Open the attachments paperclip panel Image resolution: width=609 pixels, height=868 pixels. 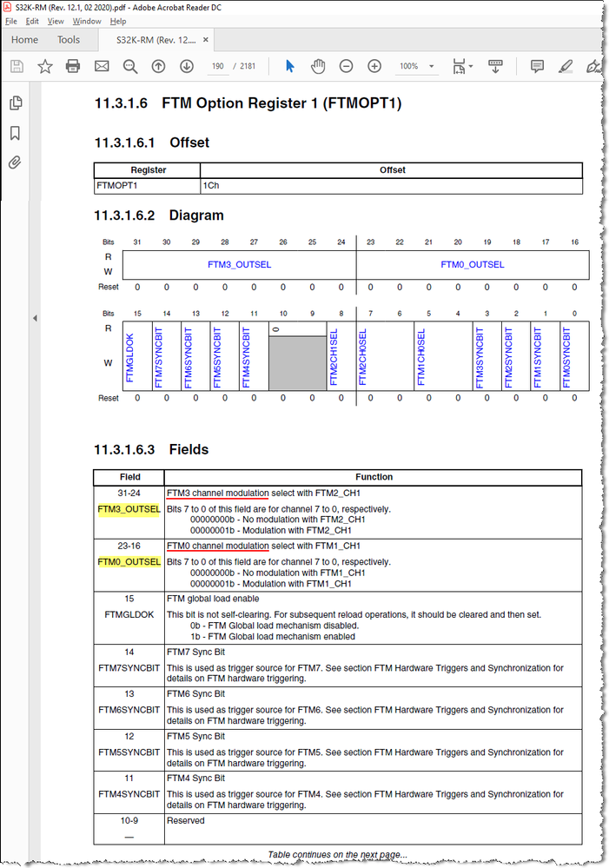coord(15,162)
